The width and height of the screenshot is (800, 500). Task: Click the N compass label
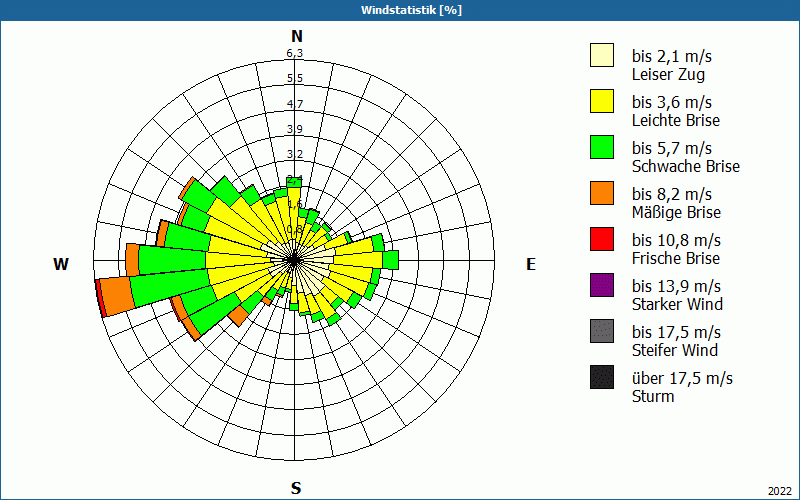(x=296, y=36)
